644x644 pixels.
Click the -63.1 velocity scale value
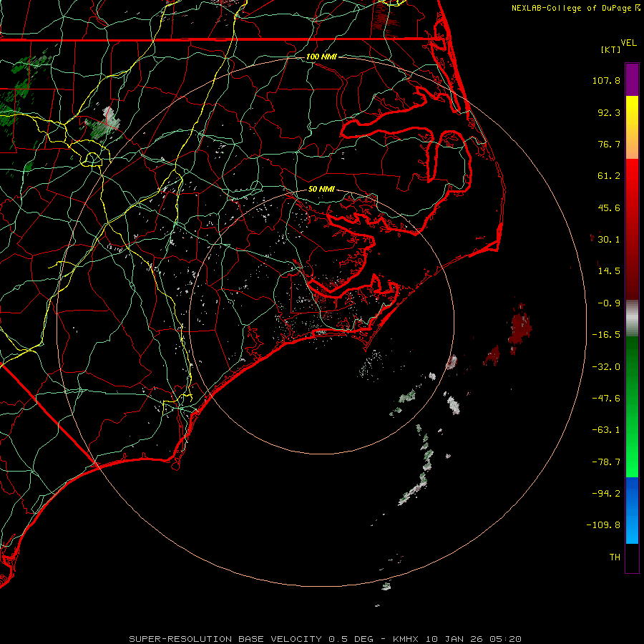[606, 430]
